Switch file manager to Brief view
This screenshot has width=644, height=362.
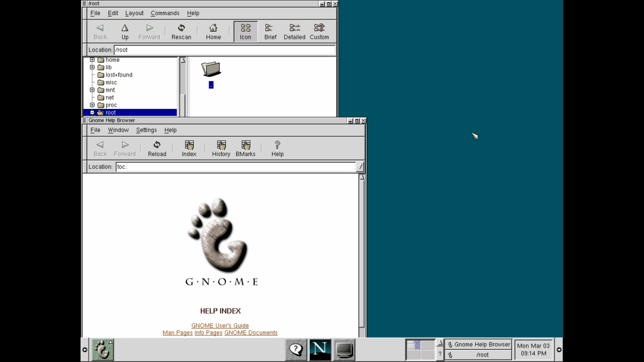(270, 32)
